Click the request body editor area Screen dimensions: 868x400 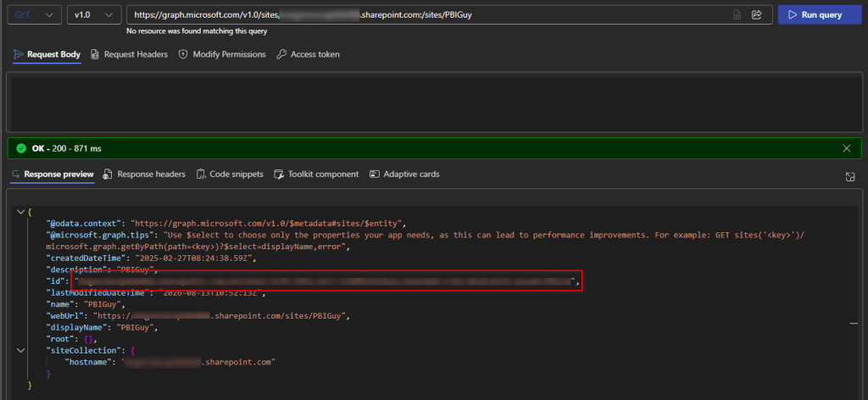pyautogui.click(x=434, y=104)
